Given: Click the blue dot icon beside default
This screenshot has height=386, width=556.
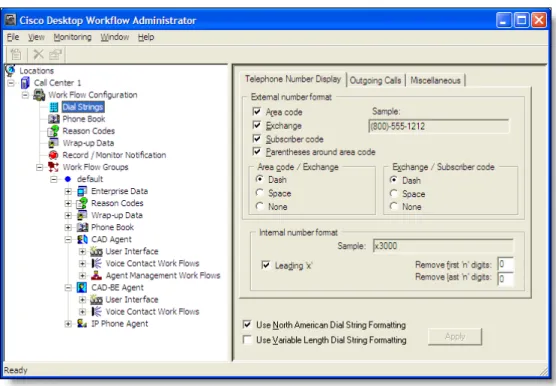Looking at the screenshot, I should 68,179.
